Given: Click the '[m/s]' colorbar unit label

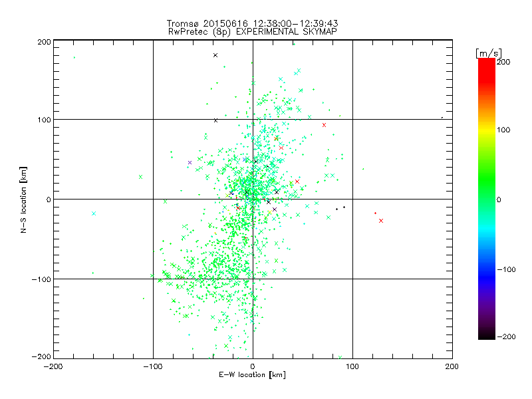Looking at the screenshot, I should tap(489, 53).
